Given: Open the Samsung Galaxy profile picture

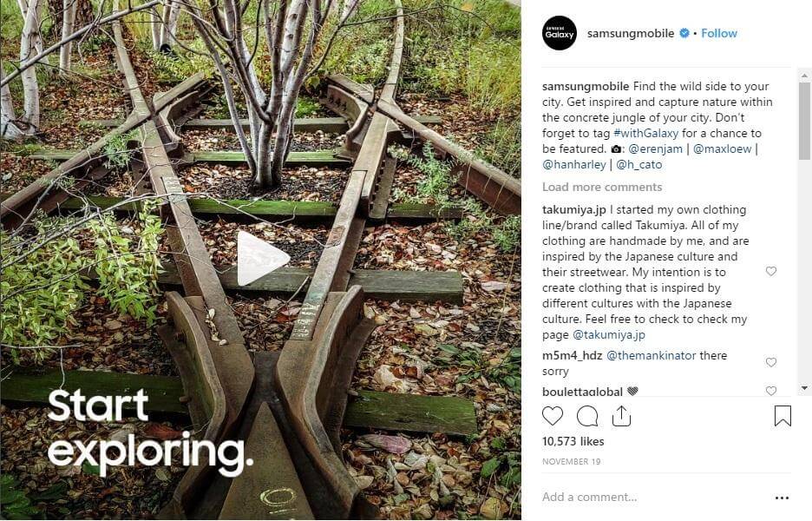Looking at the screenshot, I should [x=560, y=34].
